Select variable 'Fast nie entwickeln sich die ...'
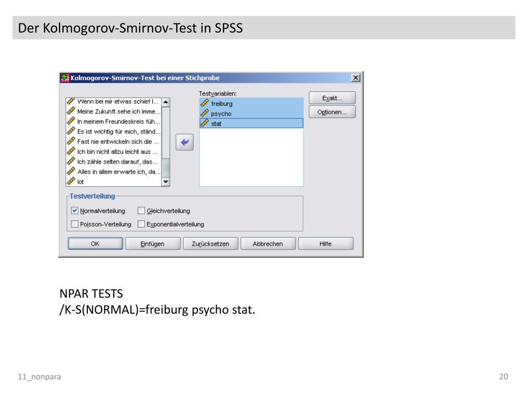The width and height of the screenshot is (532, 399). (x=118, y=141)
